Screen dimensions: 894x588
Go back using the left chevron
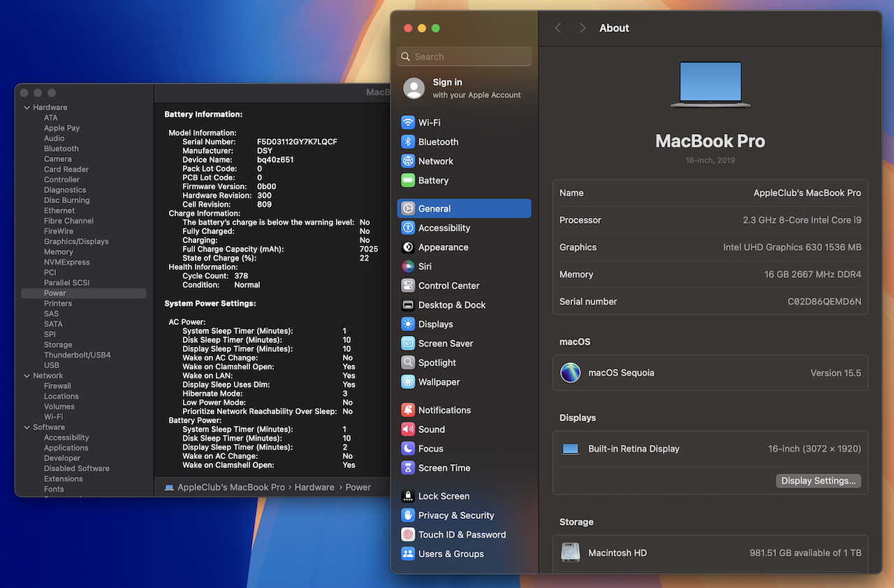pos(558,28)
